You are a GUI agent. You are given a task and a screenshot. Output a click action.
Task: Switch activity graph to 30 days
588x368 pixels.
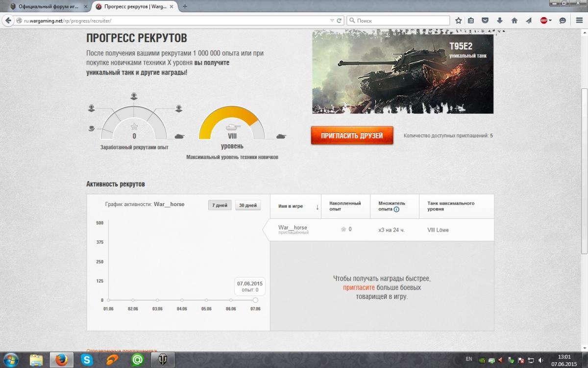click(247, 205)
